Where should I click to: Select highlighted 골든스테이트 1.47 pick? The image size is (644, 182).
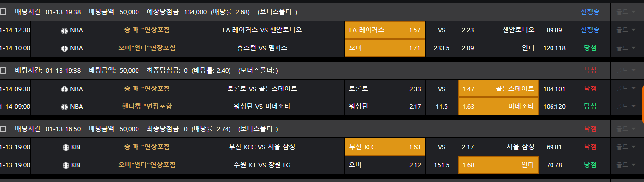498,89
